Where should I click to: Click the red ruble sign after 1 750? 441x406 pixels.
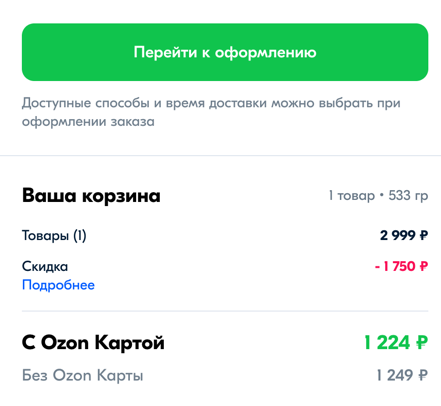tap(424, 266)
